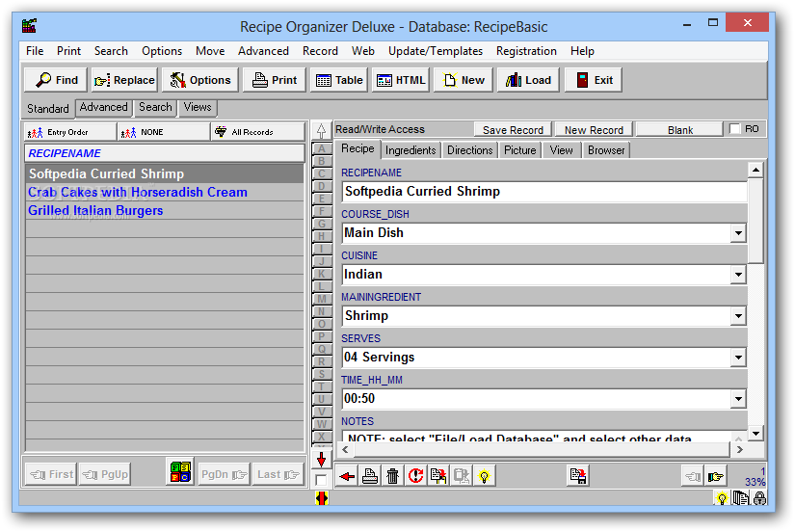Click the red-yellow splitter arrows icon

coord(322,498)
